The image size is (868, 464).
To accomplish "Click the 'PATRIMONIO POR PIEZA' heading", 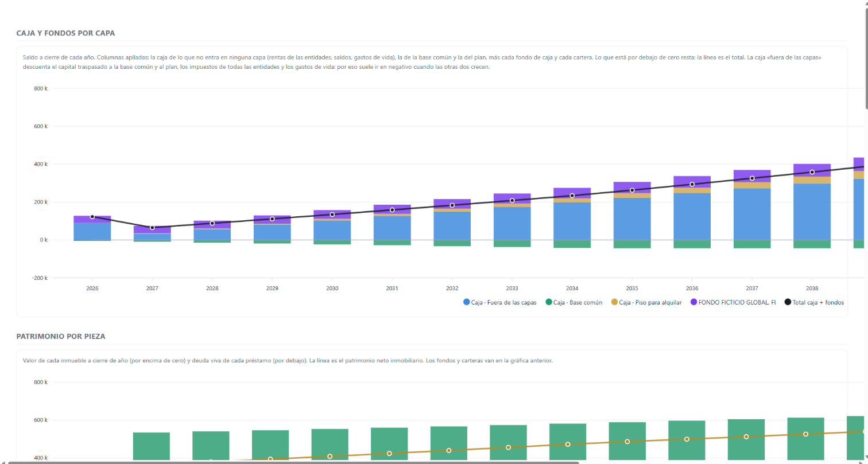I will coord(61,336).
